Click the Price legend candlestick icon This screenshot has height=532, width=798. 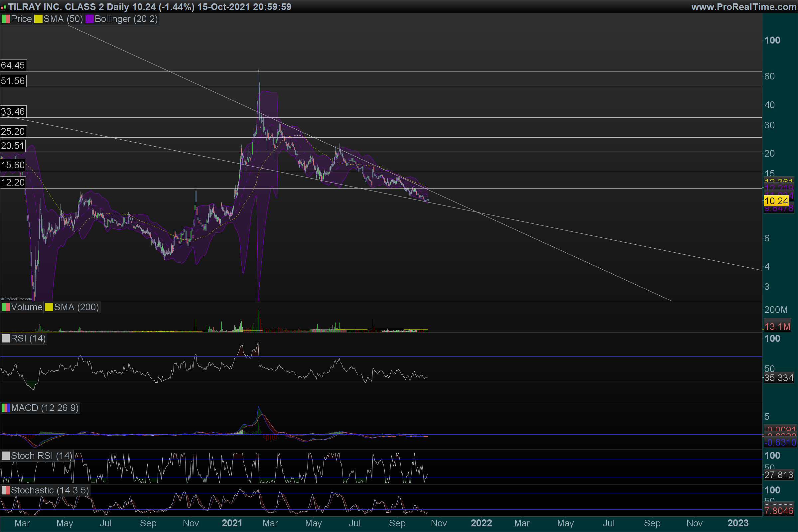6,19
